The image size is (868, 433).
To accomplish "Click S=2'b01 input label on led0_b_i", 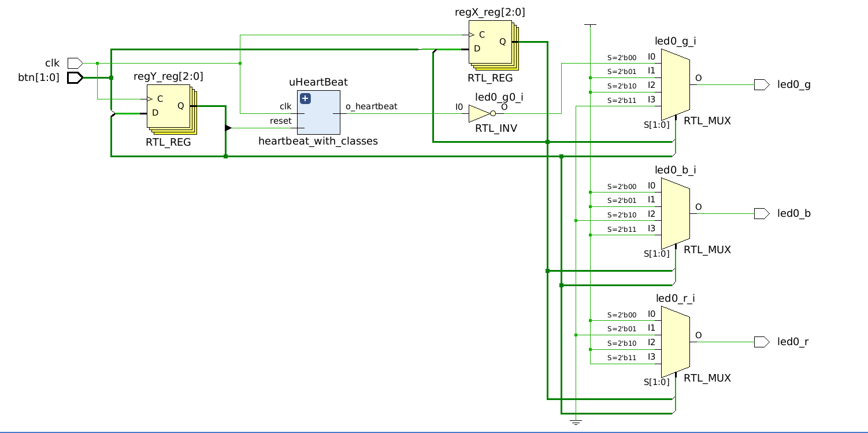I will (x=622, y=201).
